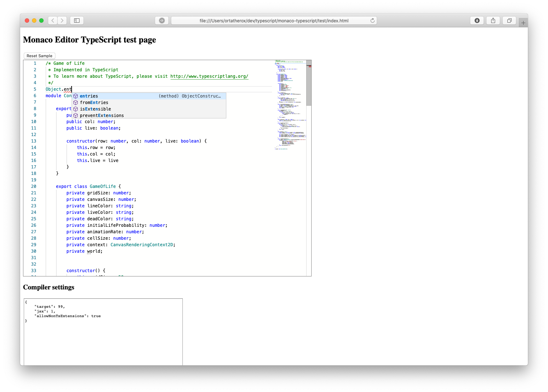
Task: Click 'this.live = live' line
Action: [98, 161]
